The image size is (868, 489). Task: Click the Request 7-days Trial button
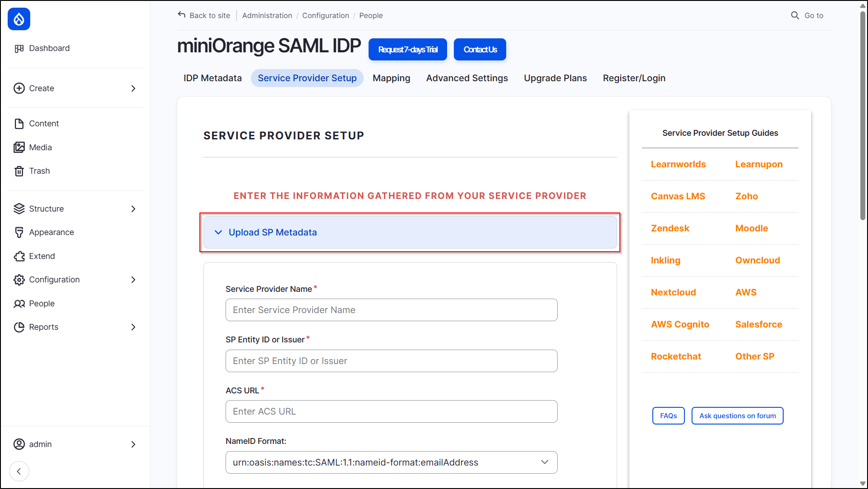[x=407, y=49]
